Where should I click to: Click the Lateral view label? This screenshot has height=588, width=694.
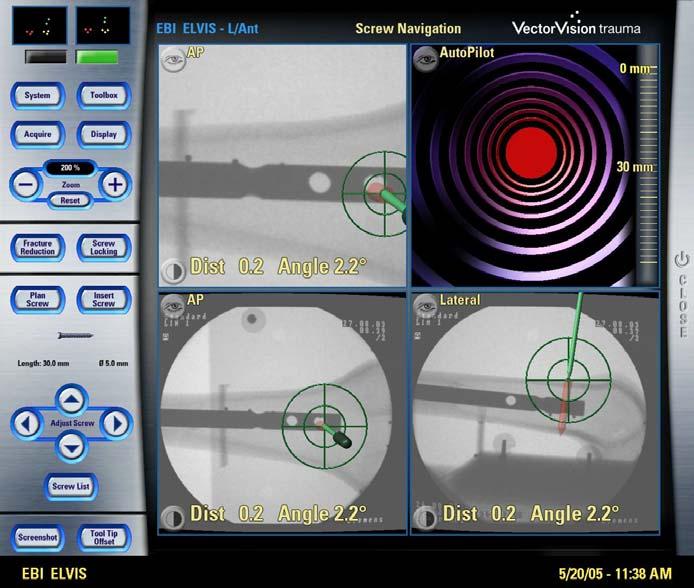click(460, 300)
